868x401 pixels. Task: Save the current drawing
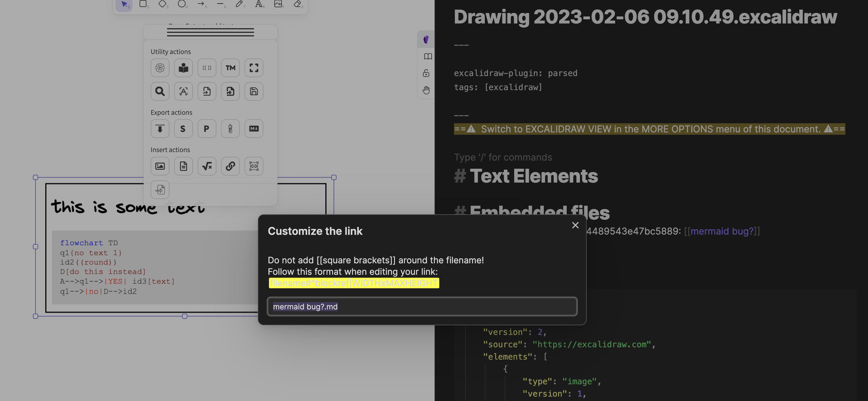click(x=254, y=91)
